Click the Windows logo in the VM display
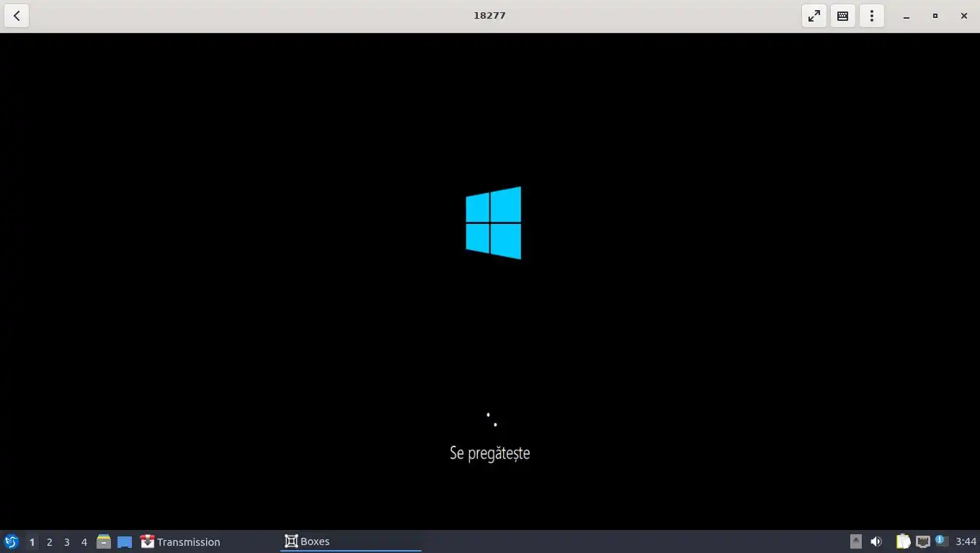The height and width of the screenshot is (553, 980). coord(494,223)
